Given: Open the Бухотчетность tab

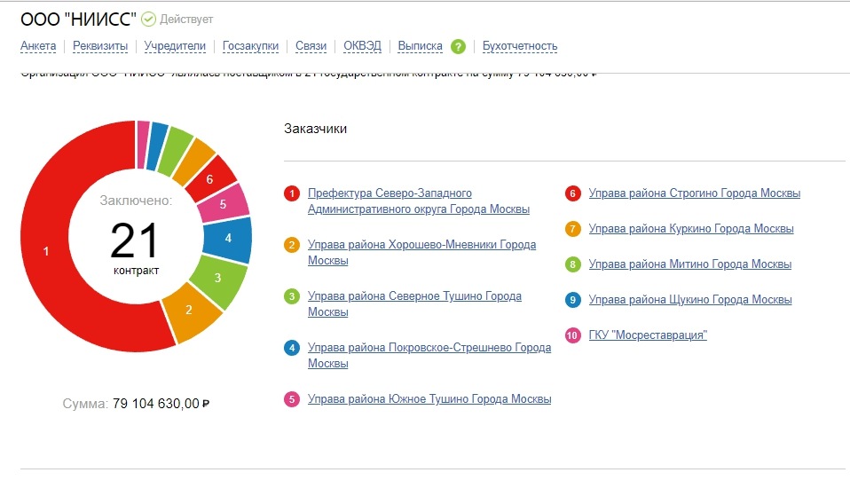Looking at the screenshot, I should click(x=520, y=46).
